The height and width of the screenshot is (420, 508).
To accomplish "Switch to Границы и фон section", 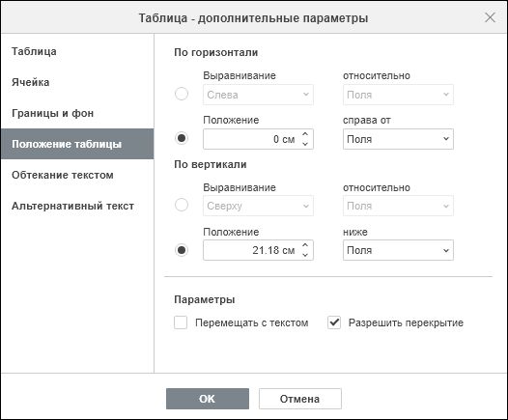I will pos(77,113).
